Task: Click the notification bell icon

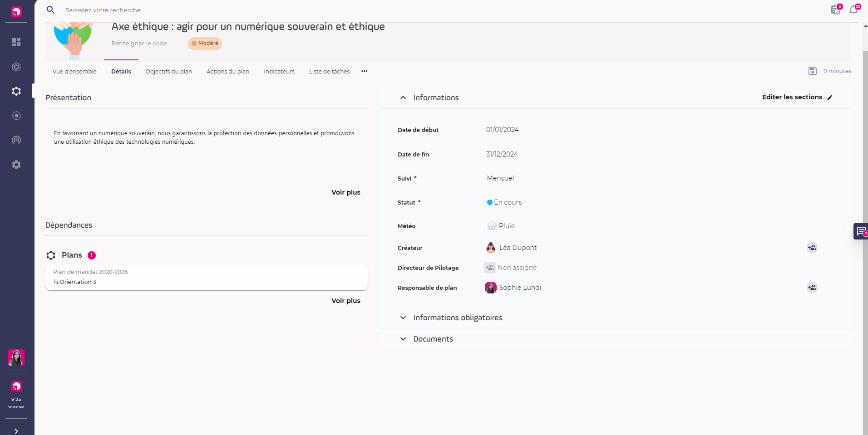Action: [853, 10]
